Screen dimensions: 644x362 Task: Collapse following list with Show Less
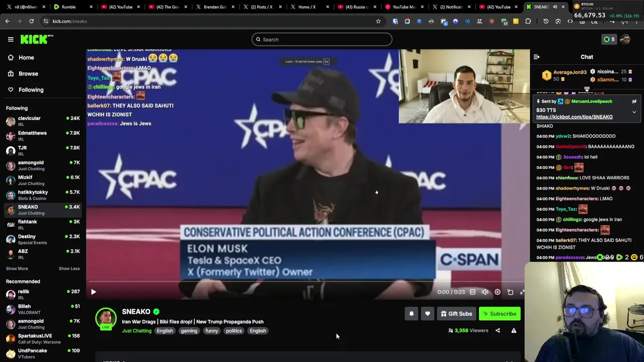(69, 268)
